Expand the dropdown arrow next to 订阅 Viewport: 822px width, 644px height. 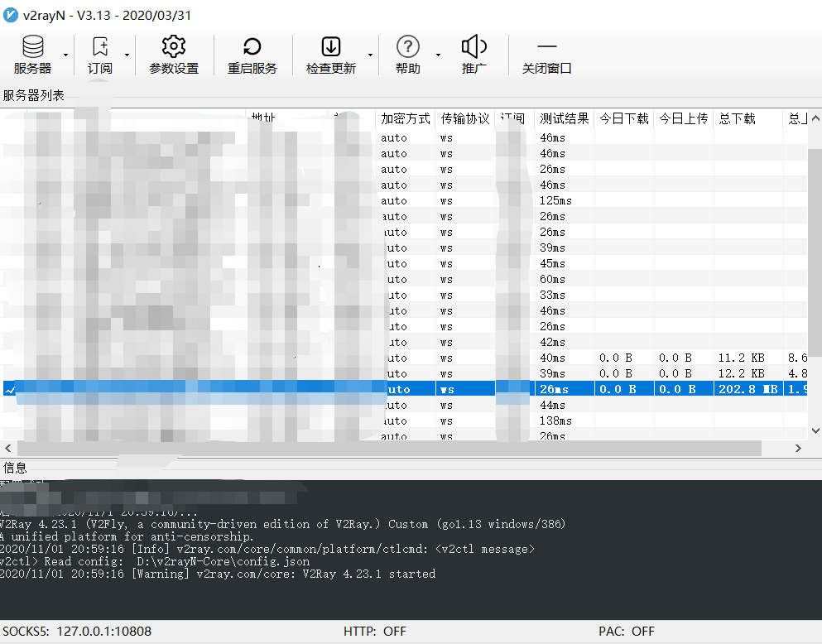(x=127, y=55)
